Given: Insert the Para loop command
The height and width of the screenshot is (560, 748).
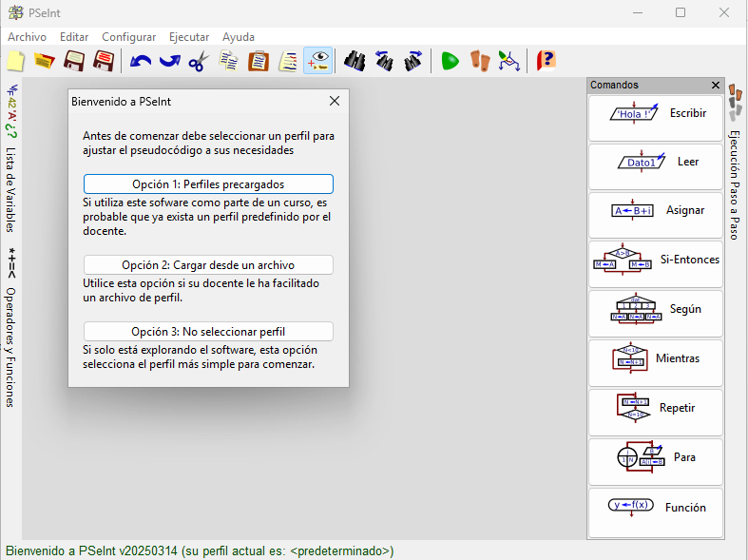Looking at the screenshot, I should 656,462.
